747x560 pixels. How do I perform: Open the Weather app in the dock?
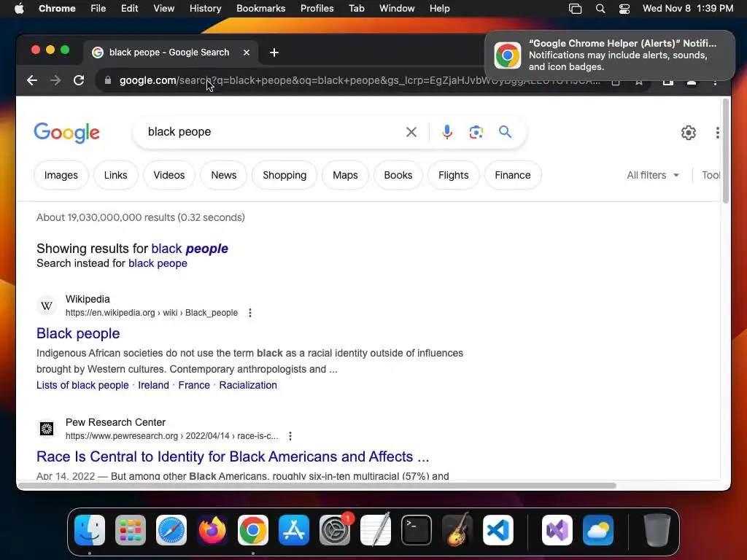[x=598, y=530]
